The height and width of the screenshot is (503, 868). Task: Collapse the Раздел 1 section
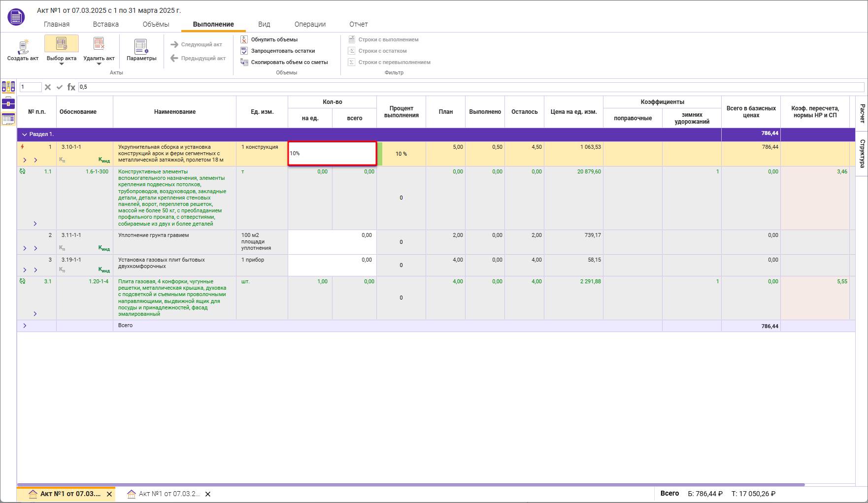pyautogui.click(x=25, y=134)
